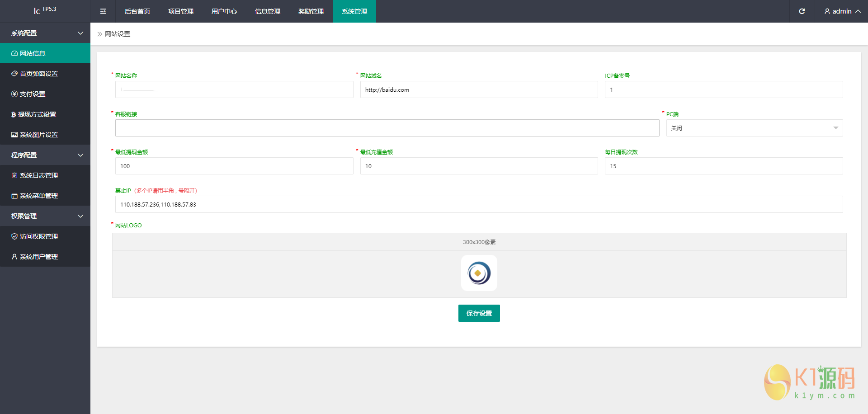The image size is (868, 414).
Task: Open 信息管理 in top navigation
Action: (268, 11)
